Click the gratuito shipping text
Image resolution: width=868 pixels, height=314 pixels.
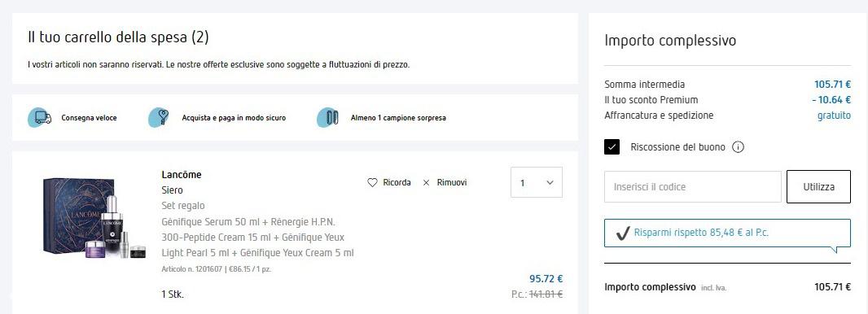click(x=835, y=116)
